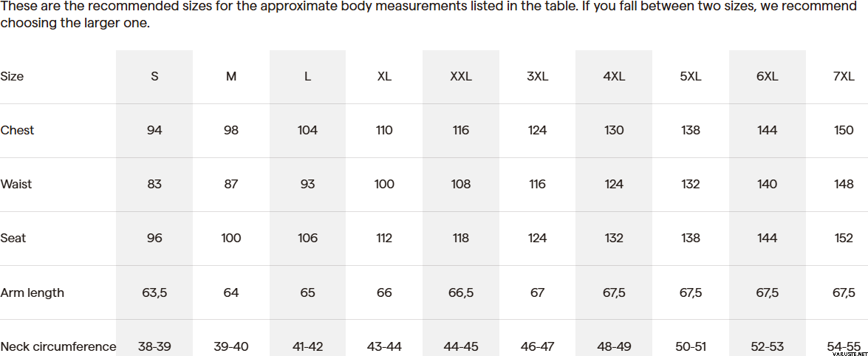Select waist value 87 for size M
The width and height of the screenshot is (868, 356).
230,184
